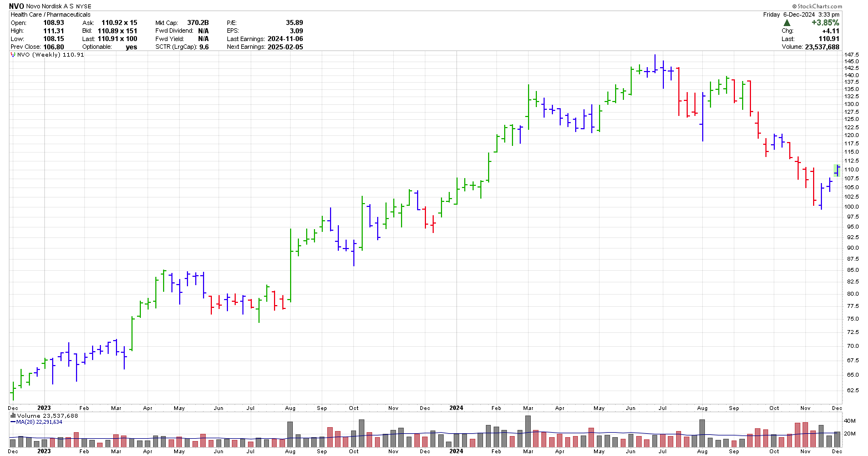The image size is (868, 456).
Task: Click the Last Earnings date 2024-11-06
Action: point(285,39)
